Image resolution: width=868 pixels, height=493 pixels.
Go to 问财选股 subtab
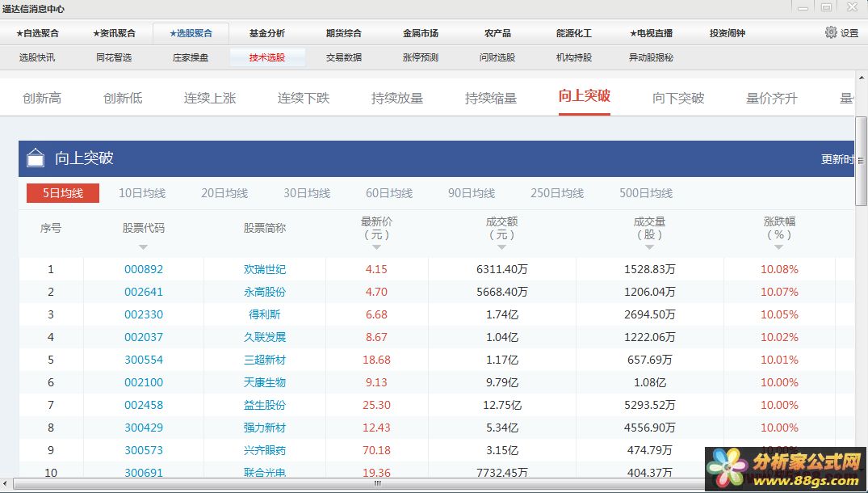click(x=497, y=57)
